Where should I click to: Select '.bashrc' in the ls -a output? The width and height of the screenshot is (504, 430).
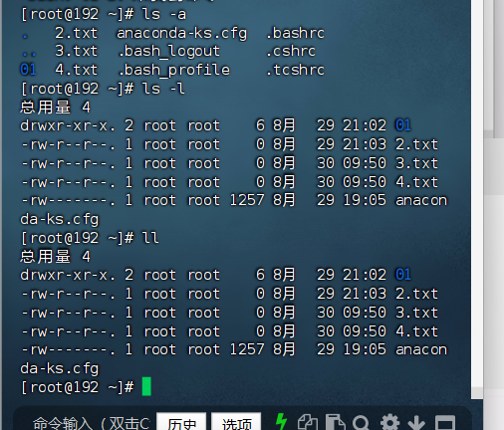click(x=295, y=33)
